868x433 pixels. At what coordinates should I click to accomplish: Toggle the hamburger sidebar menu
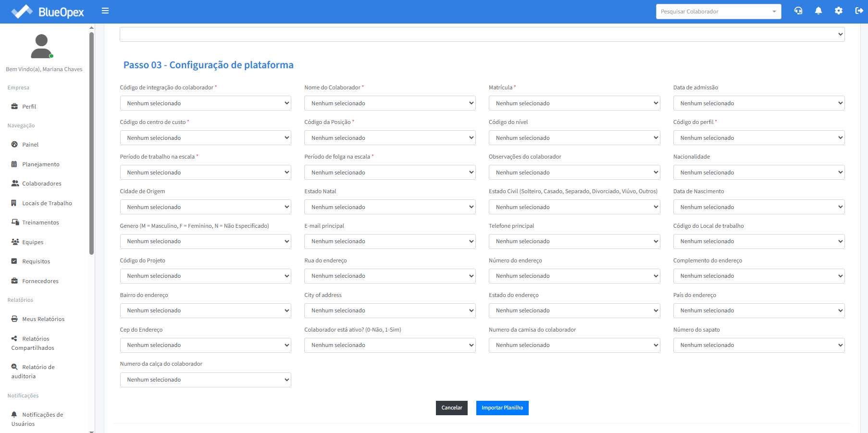(105, 11)
